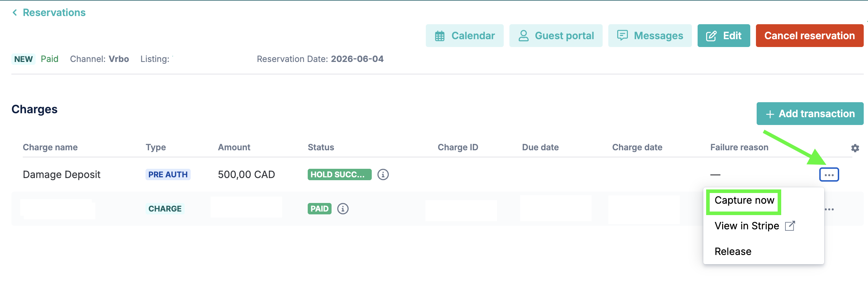
Task: Add a new transaction
Action: click(x=810, y=114)
